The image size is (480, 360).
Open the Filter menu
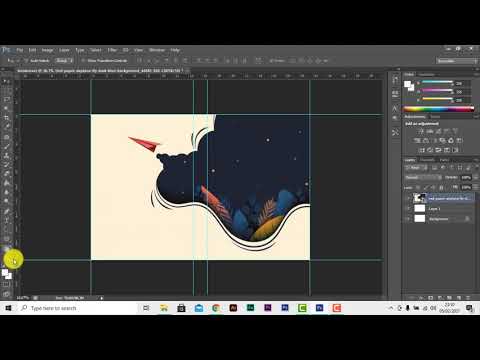pyautogui.click(x=112, y=50)
